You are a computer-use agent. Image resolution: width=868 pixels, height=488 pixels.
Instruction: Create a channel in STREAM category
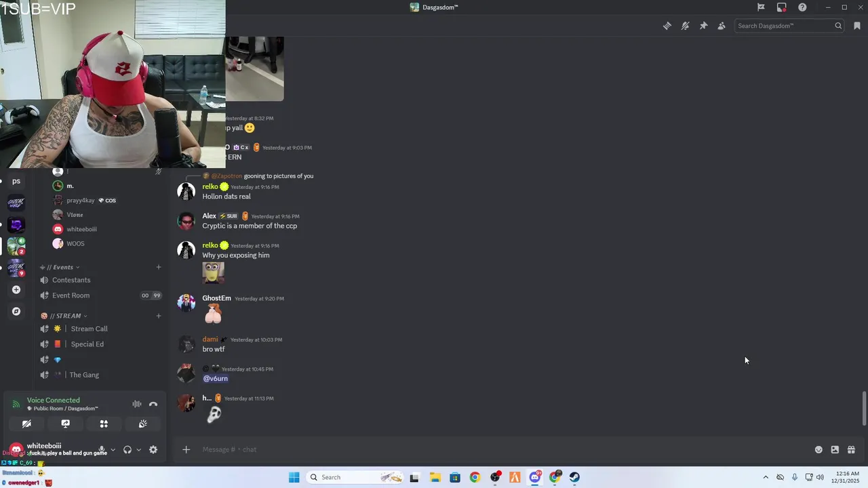point(159,316)
